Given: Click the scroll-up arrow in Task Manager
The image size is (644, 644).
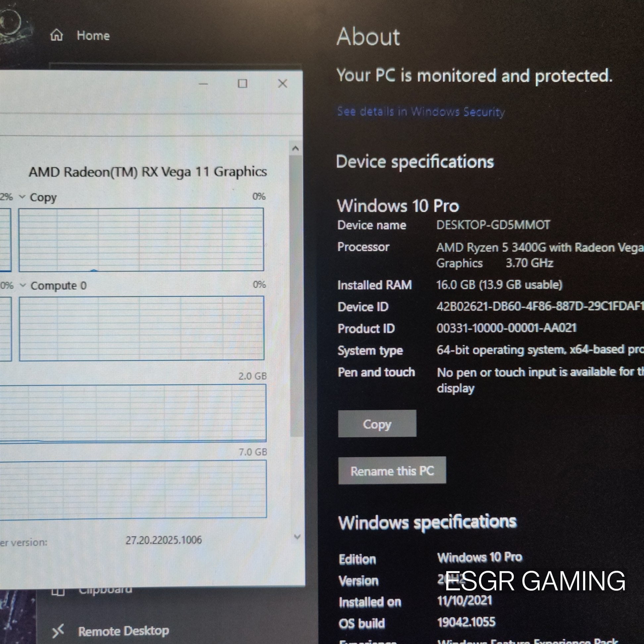Looking at the screenshot, I should pyautogui.click(x=295, y=149).
